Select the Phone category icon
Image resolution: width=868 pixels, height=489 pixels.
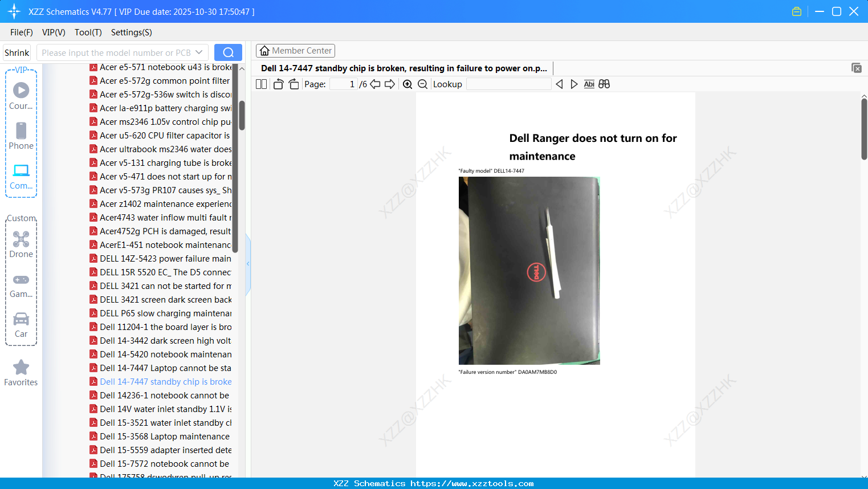(21, 136)
